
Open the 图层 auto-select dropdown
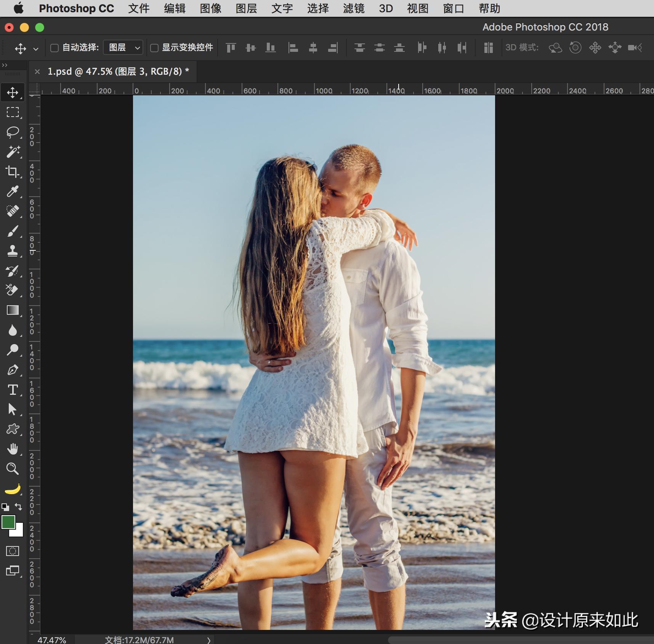(123, 48)
